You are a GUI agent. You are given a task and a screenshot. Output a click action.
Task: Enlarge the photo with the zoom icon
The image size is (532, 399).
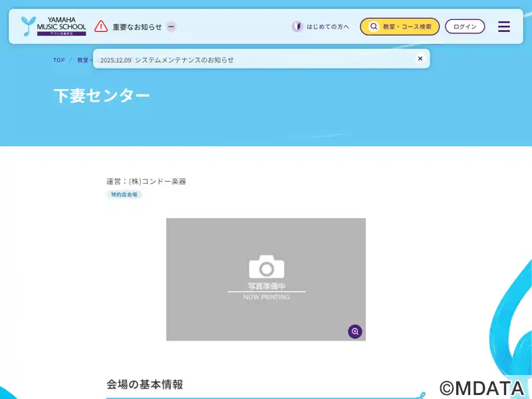click(355, 331)
